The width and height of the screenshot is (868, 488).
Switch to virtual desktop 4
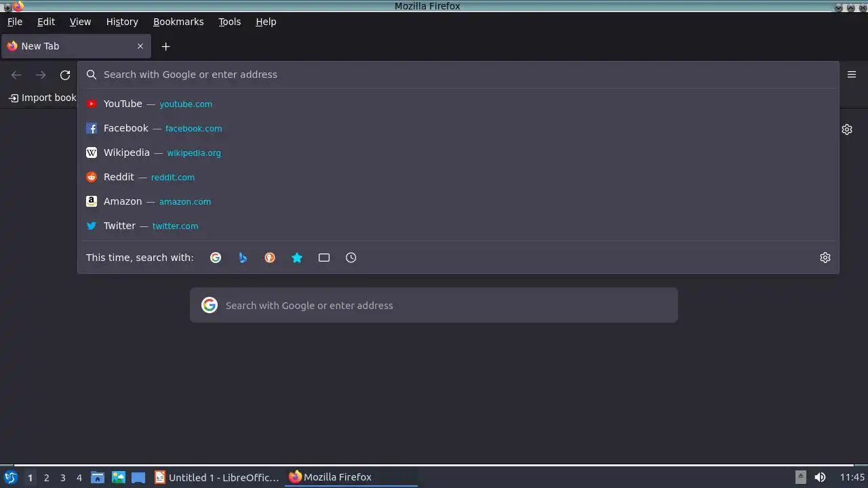tap(79, 477)
